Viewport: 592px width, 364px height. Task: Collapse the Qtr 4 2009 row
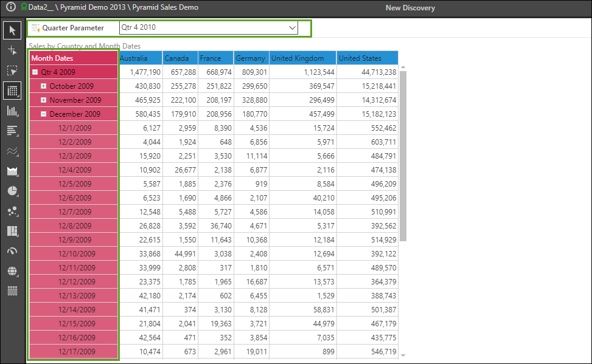35,72
